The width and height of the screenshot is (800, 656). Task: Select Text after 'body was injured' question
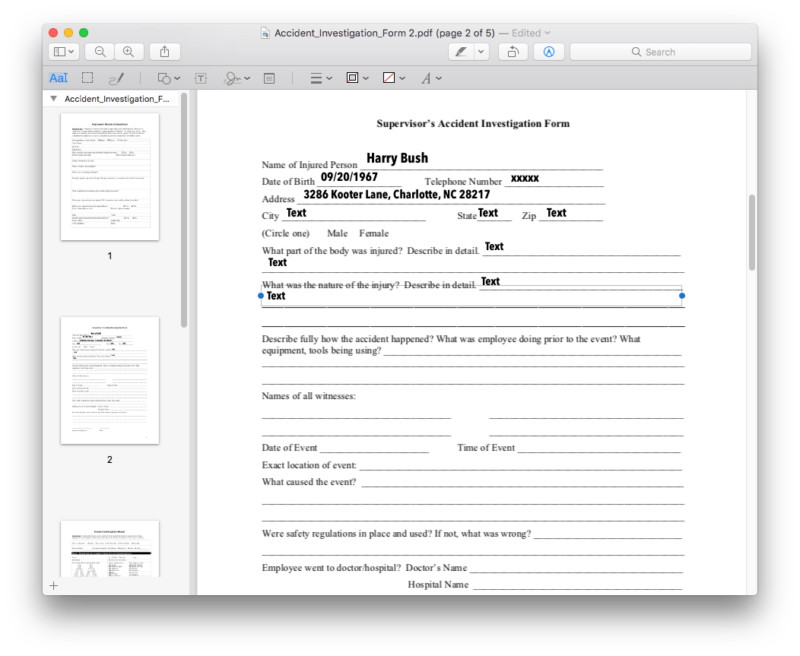coord(494,246)
